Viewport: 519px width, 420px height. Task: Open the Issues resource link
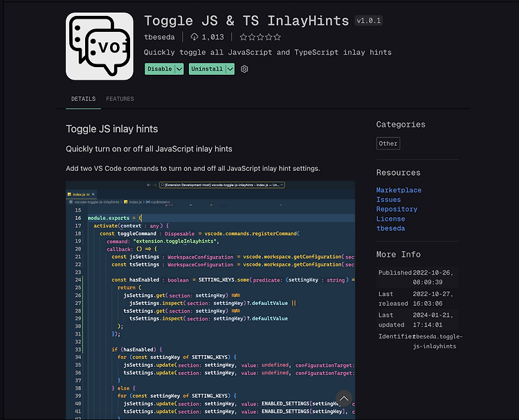point(389,199)
